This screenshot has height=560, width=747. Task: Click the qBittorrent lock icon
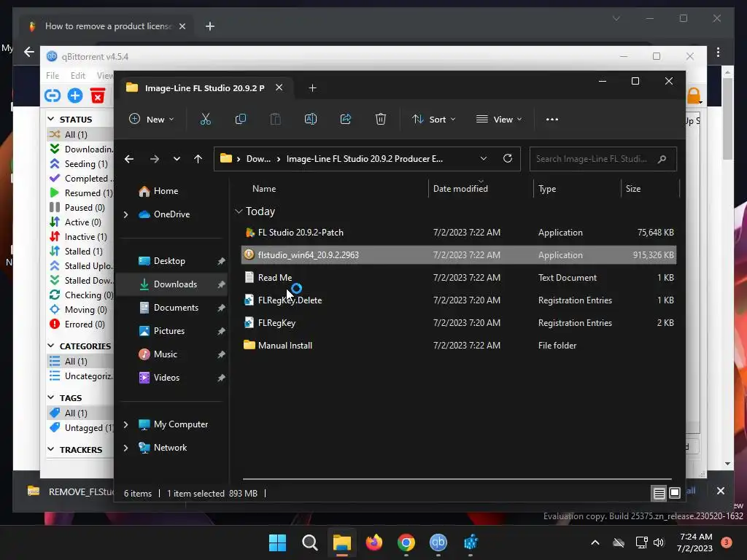694,96
